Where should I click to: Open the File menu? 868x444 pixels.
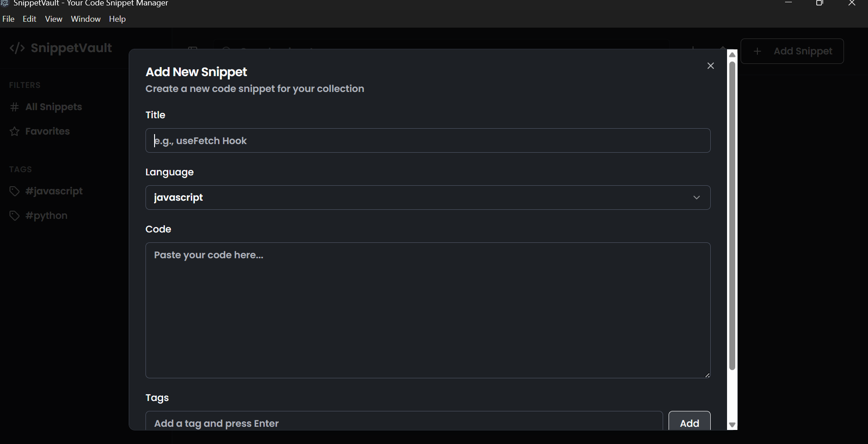click(8, 19)
